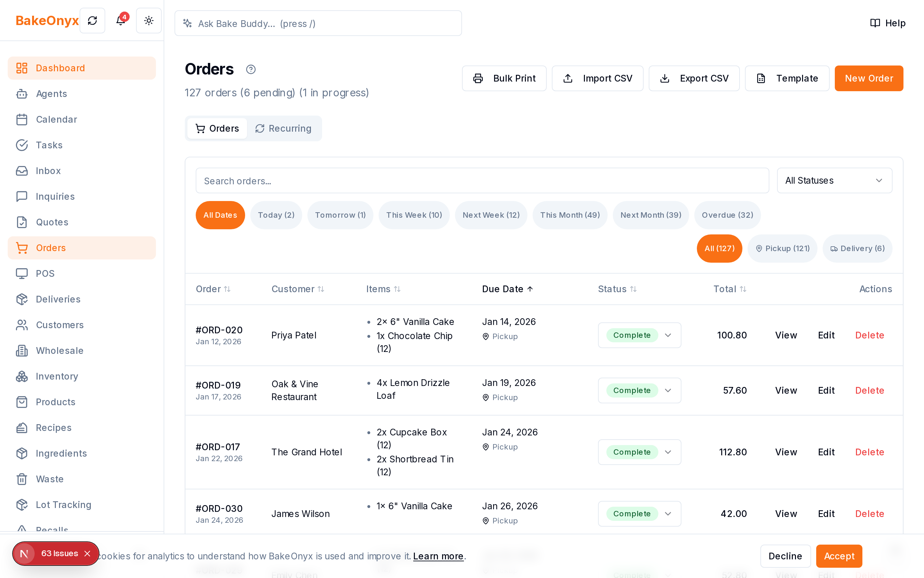The height and width of the screenshot is (578, 924).
Task: Open status dropdown for #ORD-020
Action: pyautogui.click(x=639, y=335)
